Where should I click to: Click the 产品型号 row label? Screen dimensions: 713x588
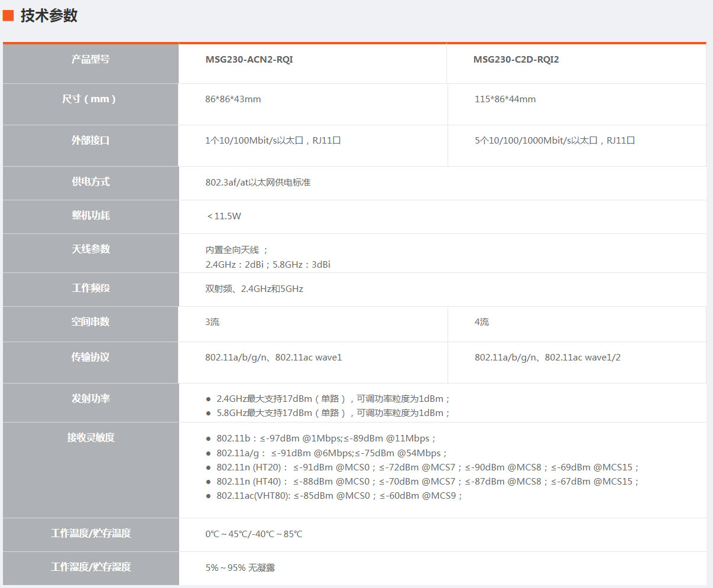pyautogui.click(x=90, y=60)
